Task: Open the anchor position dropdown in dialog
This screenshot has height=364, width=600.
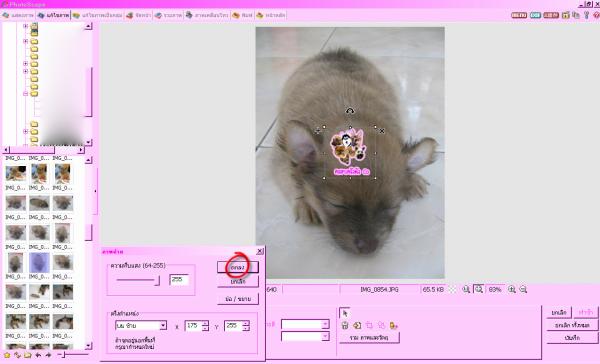Action: coord(163,325)
